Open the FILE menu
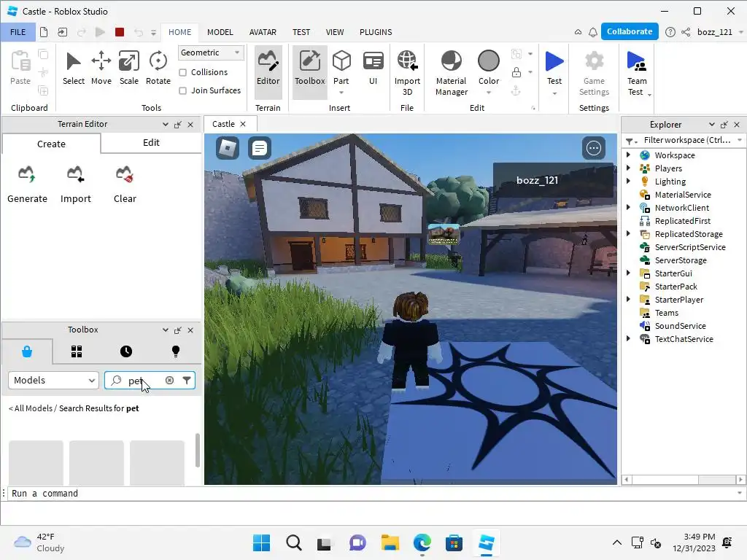747x560 pixels. [18, 32]
